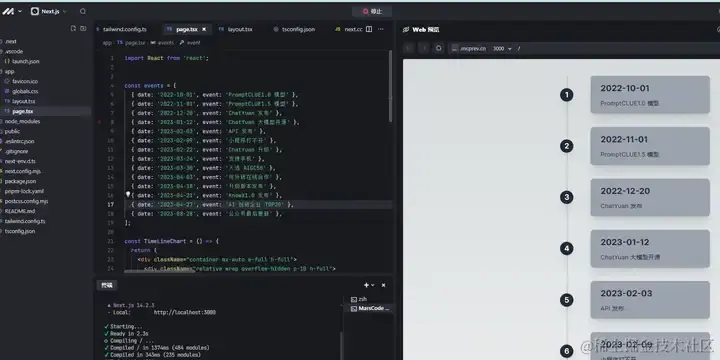Click the red stop button
Image resolution: width=720 pixels, height=360 pixels.
pyautogui.click(x=372, y=11)
